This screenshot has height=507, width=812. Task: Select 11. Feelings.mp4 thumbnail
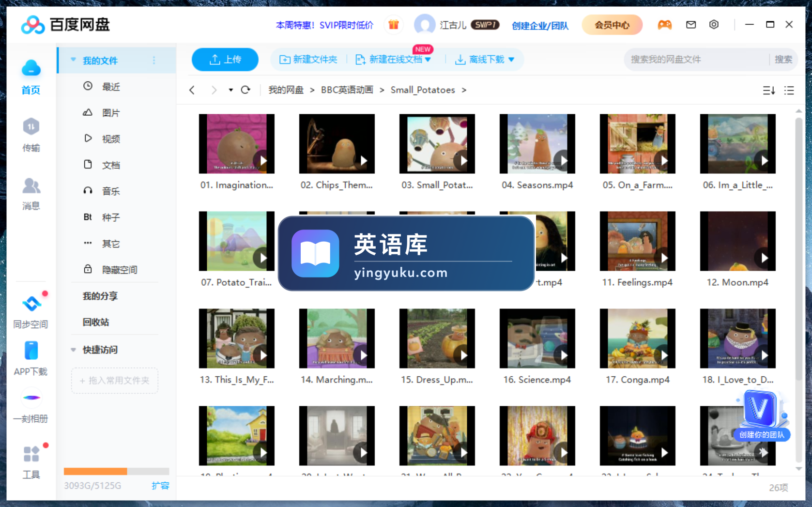pos(638,241)
